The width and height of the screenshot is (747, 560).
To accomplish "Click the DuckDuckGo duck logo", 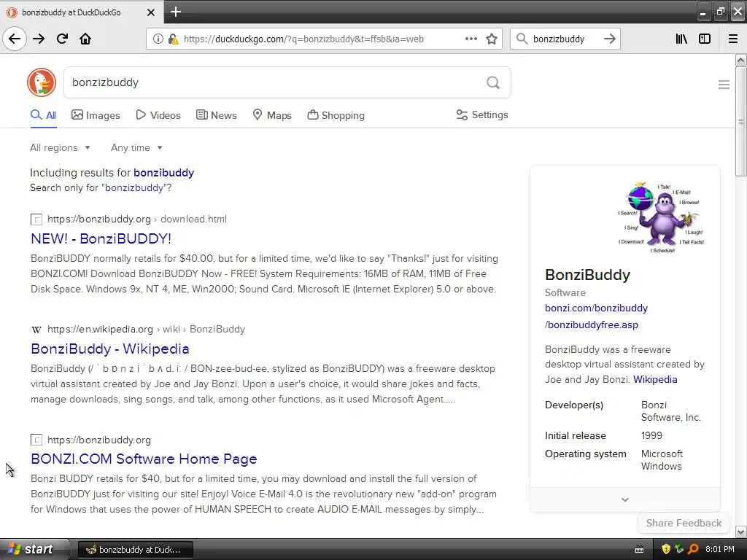I will 42,82.
